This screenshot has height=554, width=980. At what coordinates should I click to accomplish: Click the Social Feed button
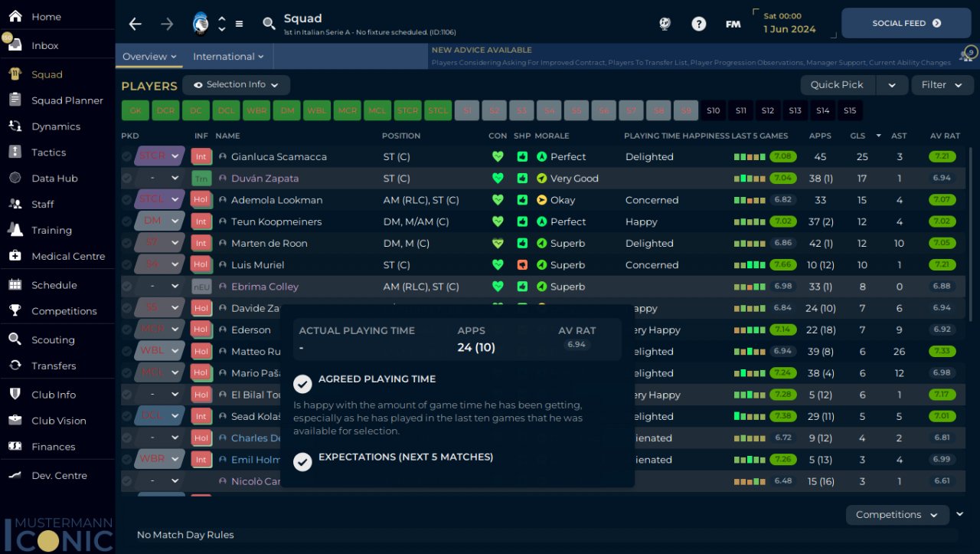pos(906,24)
